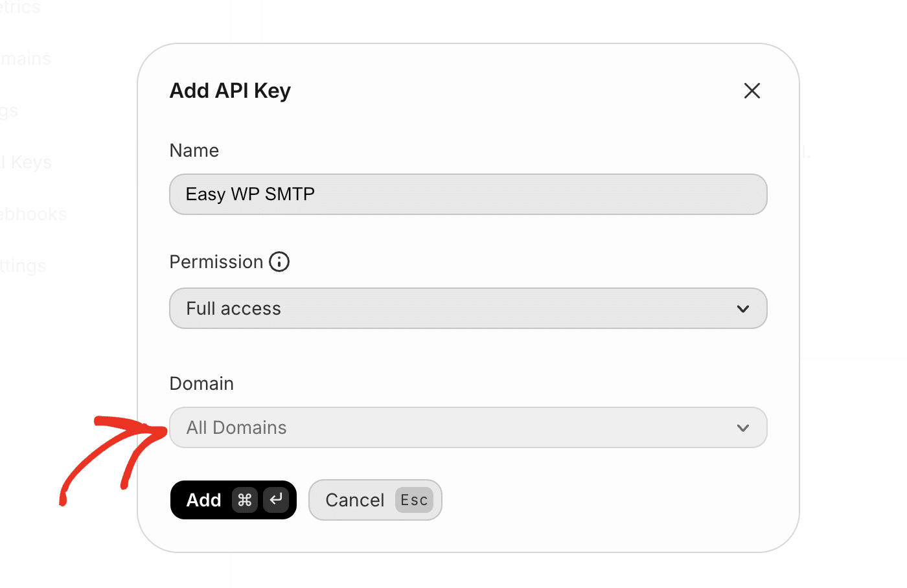
Task: Click the command key symbol on Add button
Action: (246, 500)
